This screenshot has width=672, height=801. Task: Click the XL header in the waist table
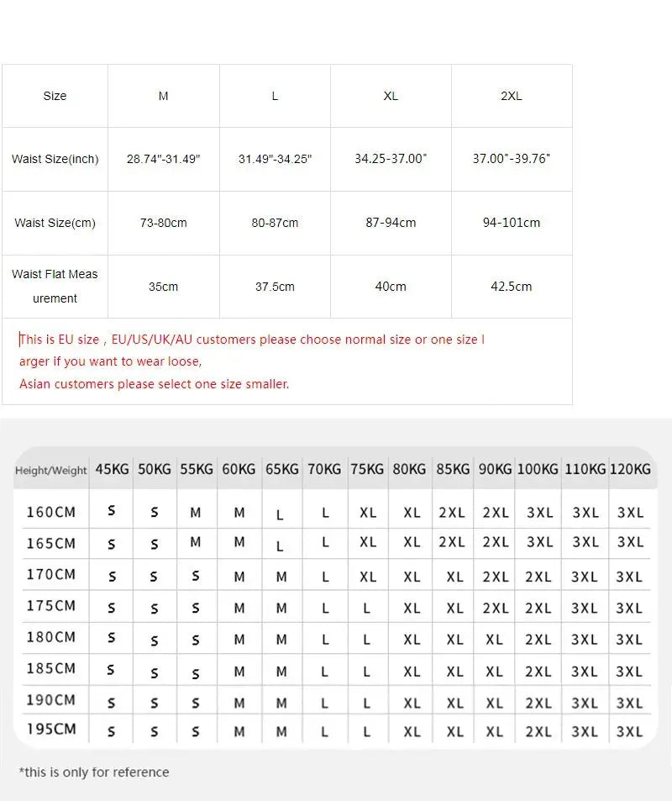(x=391, y=96)
